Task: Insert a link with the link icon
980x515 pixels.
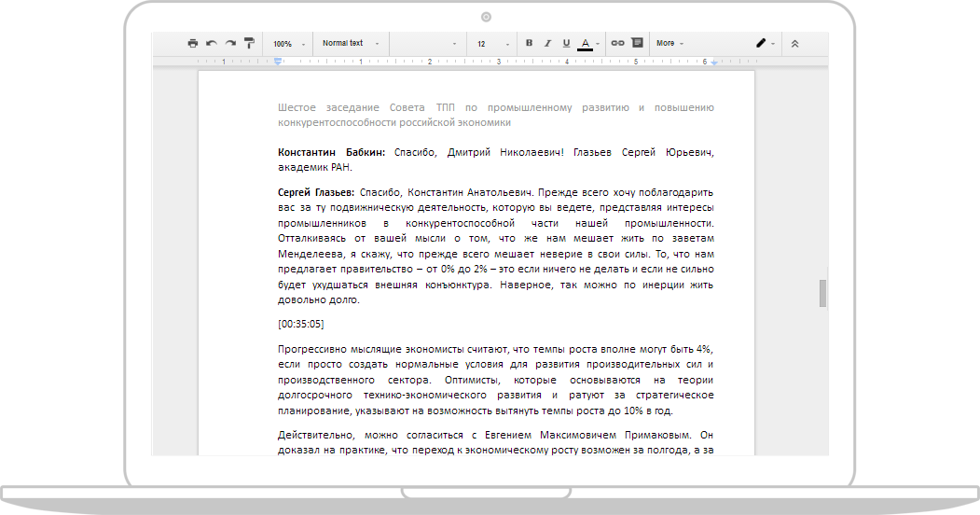Action: [x=617, y=43]
